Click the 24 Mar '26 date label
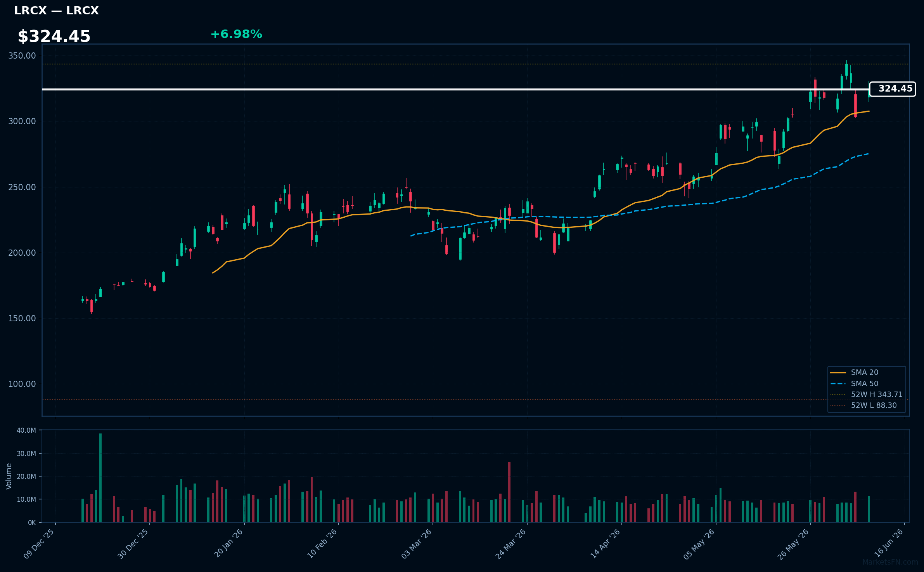Screen dimensions: 924x572 (510, 544)
